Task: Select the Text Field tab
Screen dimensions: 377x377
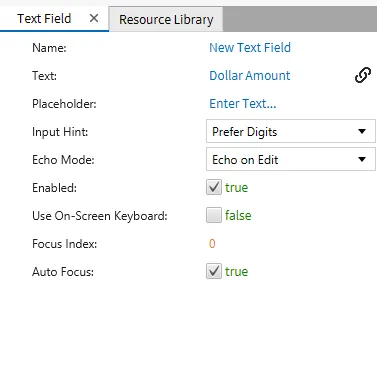Action: click(x=44, y=19)
